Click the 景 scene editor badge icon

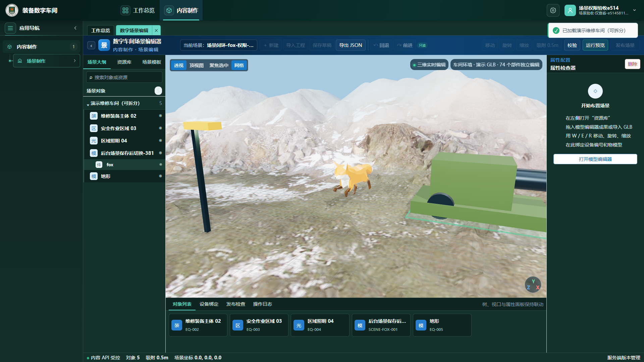tap(104, 45)
